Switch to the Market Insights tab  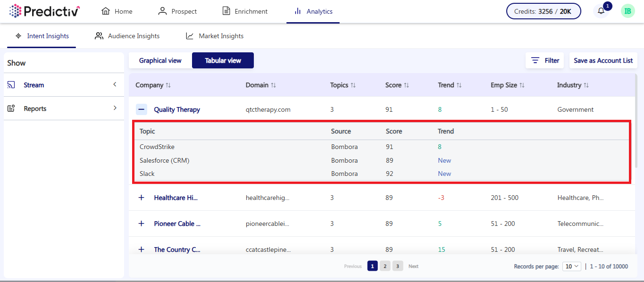tap(214, 36)
